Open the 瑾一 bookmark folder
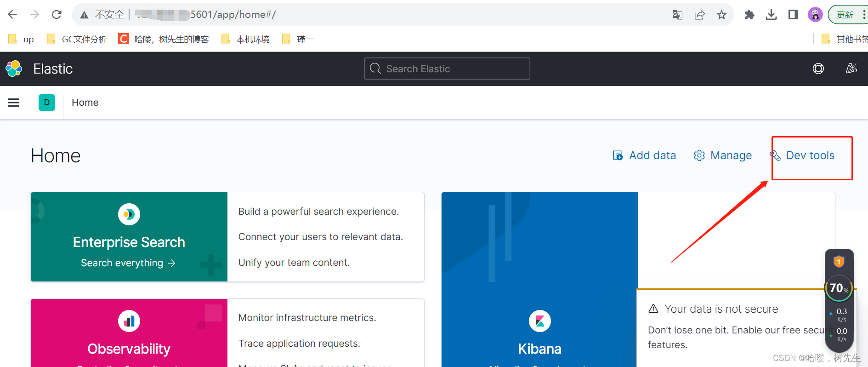This screenshot has width=868, height=367. click(x=298, y=39)
